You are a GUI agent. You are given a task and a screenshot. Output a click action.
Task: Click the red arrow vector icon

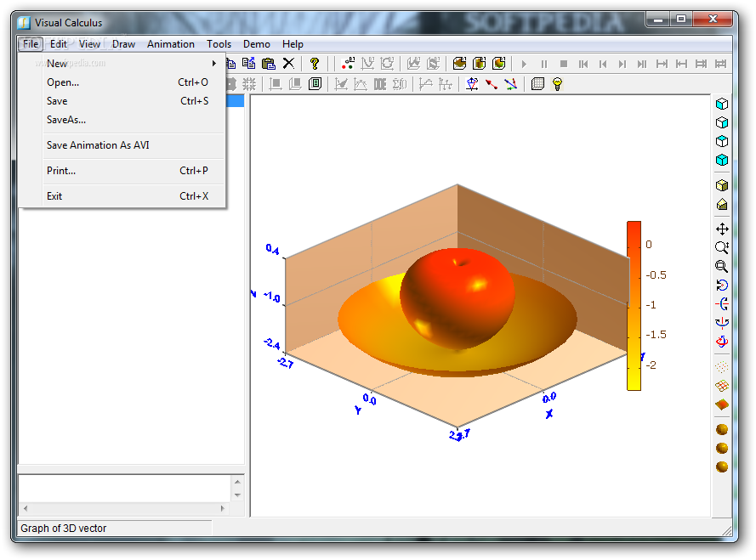[x=492, y=84]
